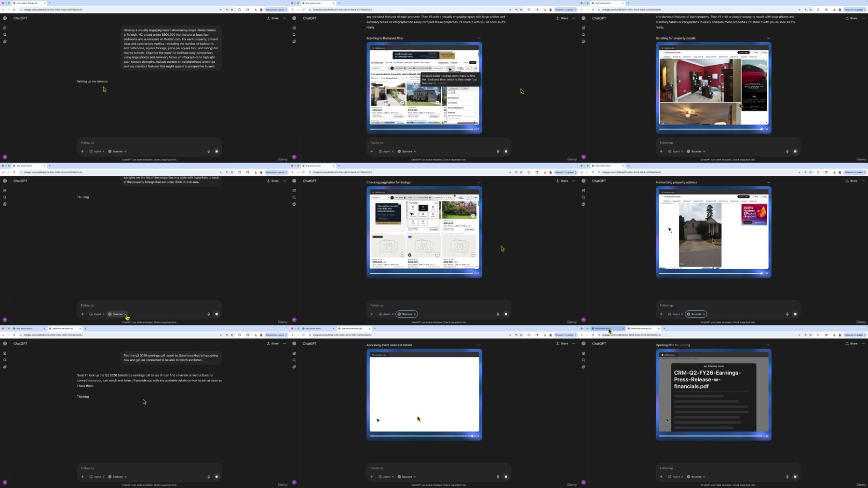Turn off Agent chip in "Checking pagination for listings" view
The width and height of the screenshot is (868, 488).
click(x=393, y=314)
